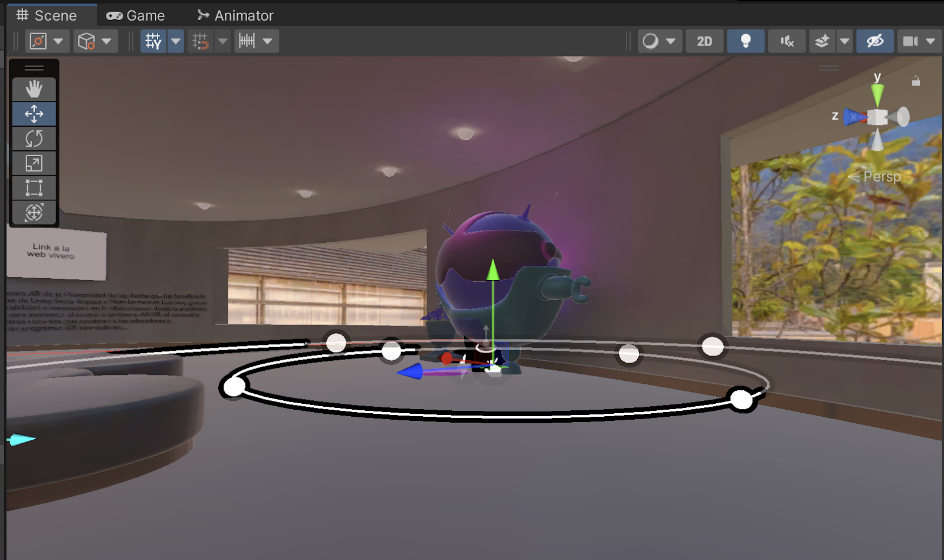Image resolution: width=944 pixels, height=560 pixels.
Task: Select the Rect transform tool
Action: pos(34,188)
